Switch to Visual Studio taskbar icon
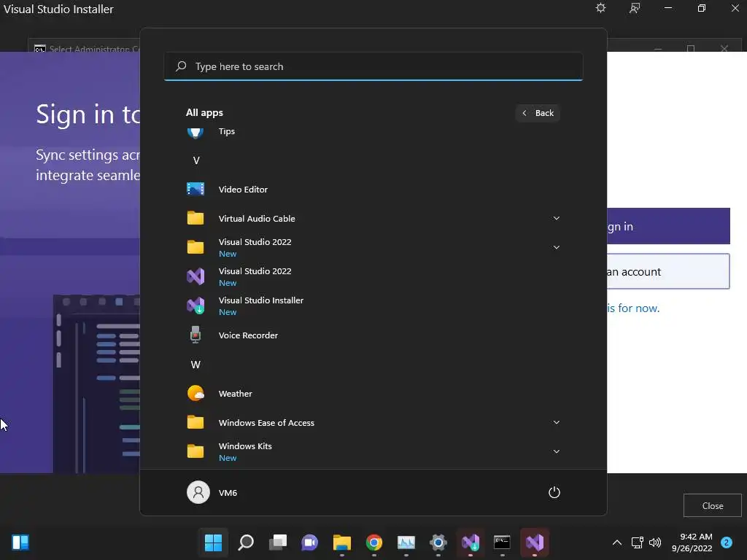The image size is (747, 560). [x=535, y=542]
